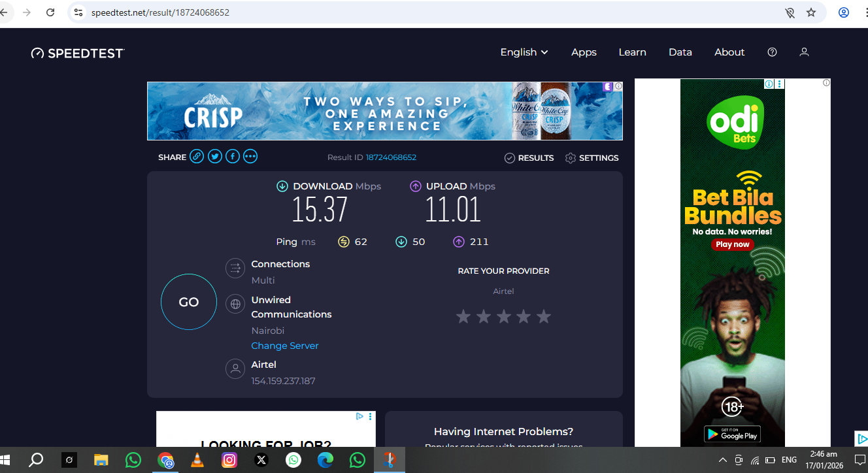Image resolution: width=868 pixels, height=473 pixels.
Task: Open the English language dropdown
Action: (x=524, y=52)
